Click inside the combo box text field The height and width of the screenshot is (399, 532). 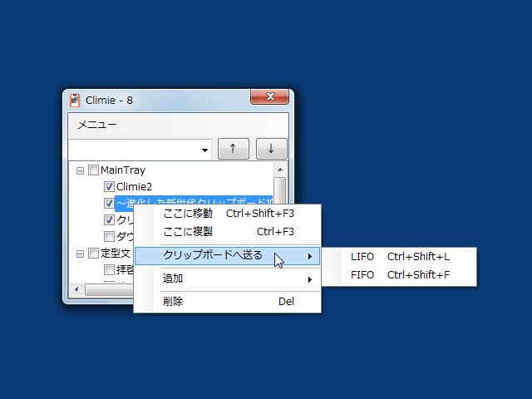pos(134,150)
